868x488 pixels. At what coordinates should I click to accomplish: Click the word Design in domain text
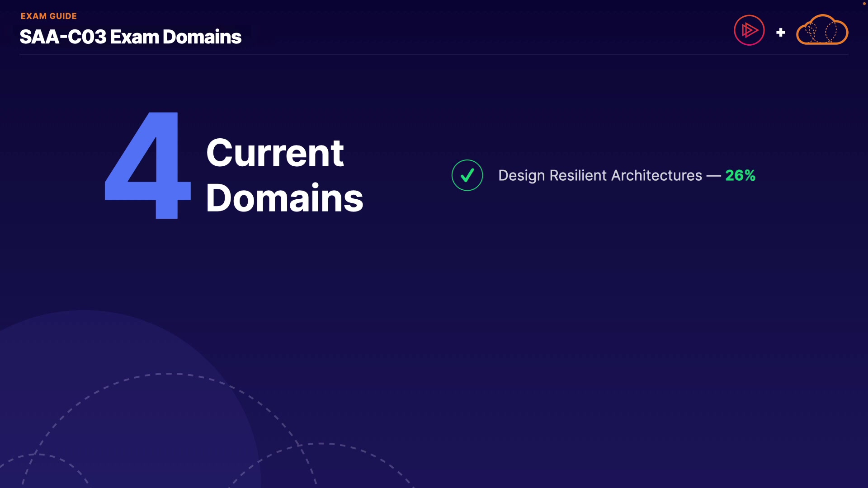click(521, 175)
